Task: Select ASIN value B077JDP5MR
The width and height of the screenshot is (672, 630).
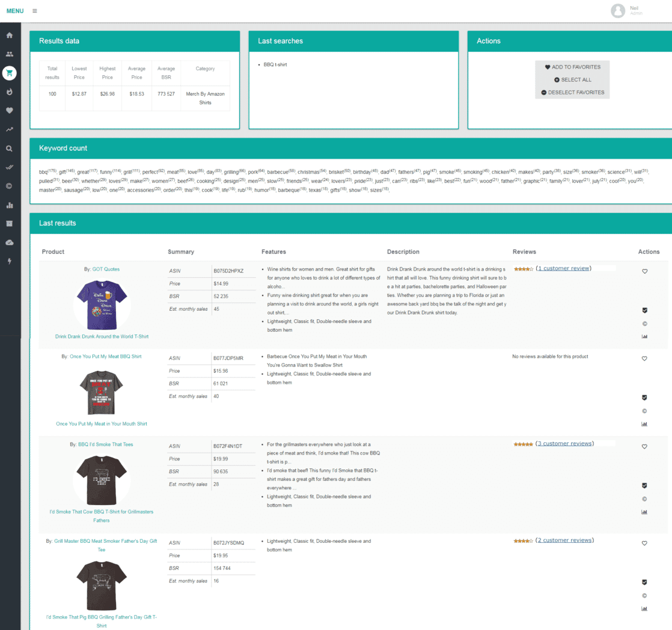Action: click(x=228, y=358)
